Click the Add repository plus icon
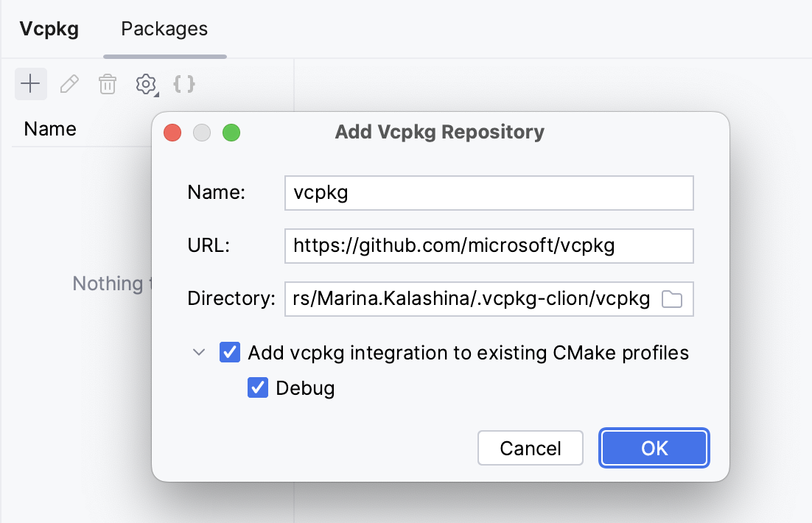This screenshot has width=812, height=523. click(30, 84)
